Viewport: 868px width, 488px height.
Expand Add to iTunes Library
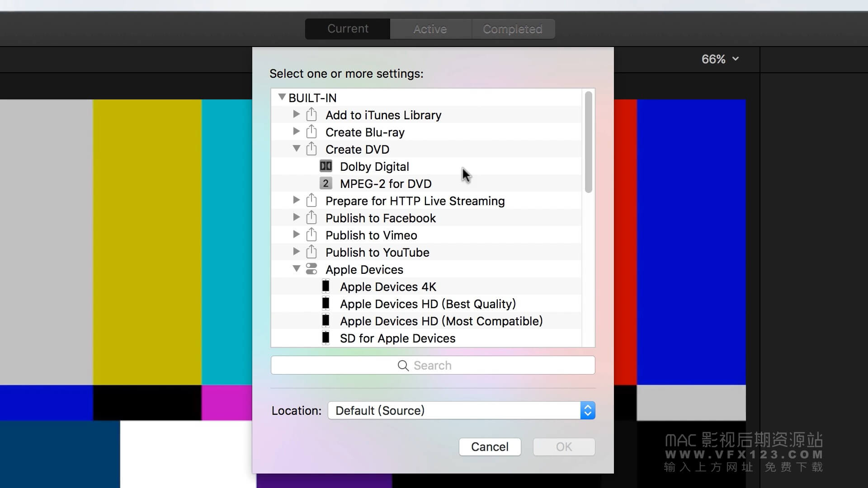[x=296, y=114]
